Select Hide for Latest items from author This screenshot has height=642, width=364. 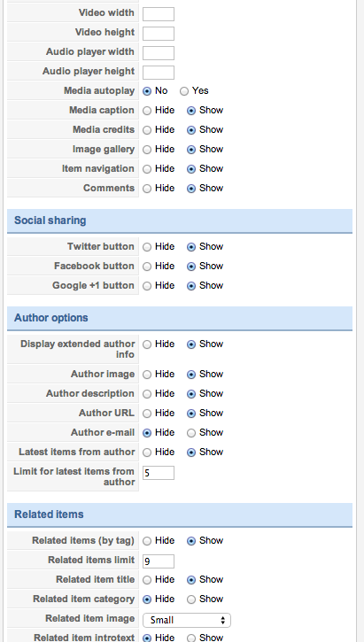[147, 452]
